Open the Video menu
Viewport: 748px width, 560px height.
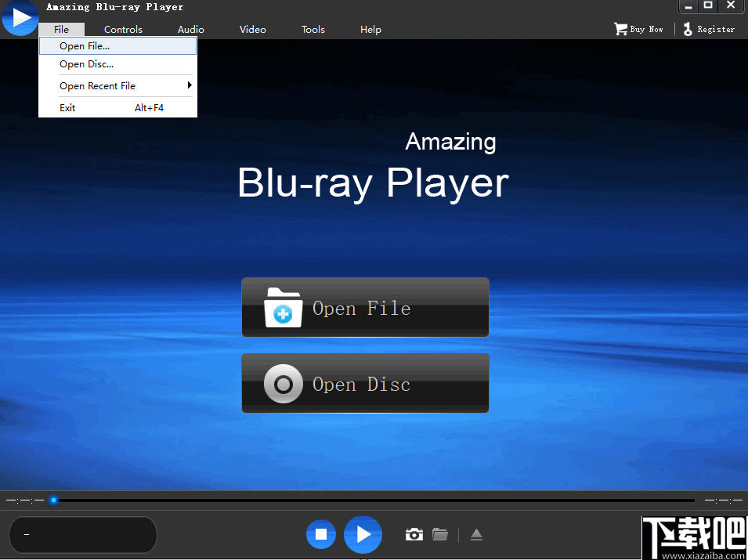tap(252, 29)
